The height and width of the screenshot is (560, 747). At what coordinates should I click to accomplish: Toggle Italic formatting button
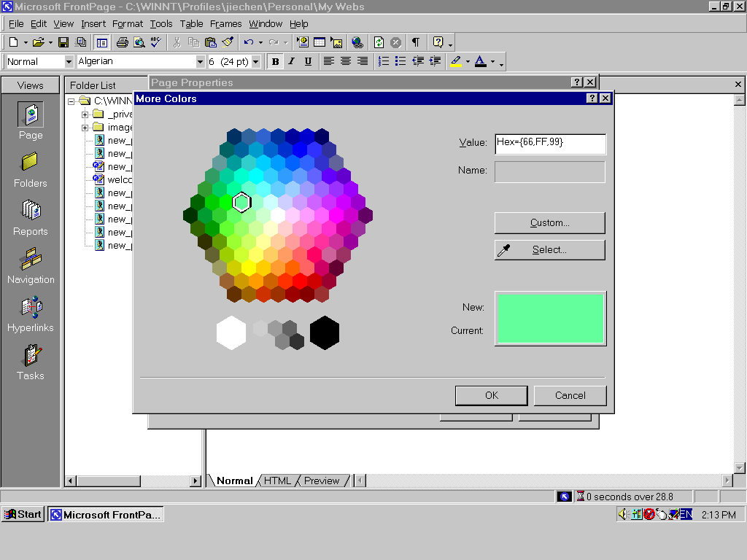pos(292,62)
